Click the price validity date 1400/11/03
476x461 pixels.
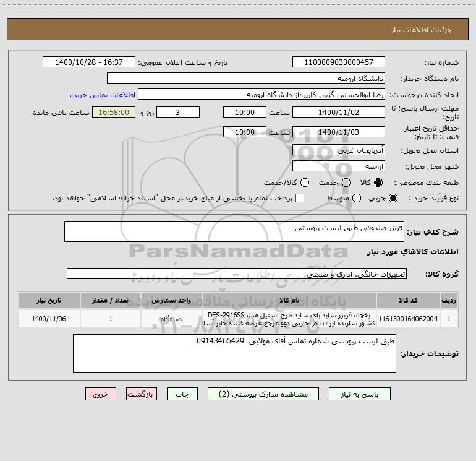pyautogui.click(x=339, y=132)
